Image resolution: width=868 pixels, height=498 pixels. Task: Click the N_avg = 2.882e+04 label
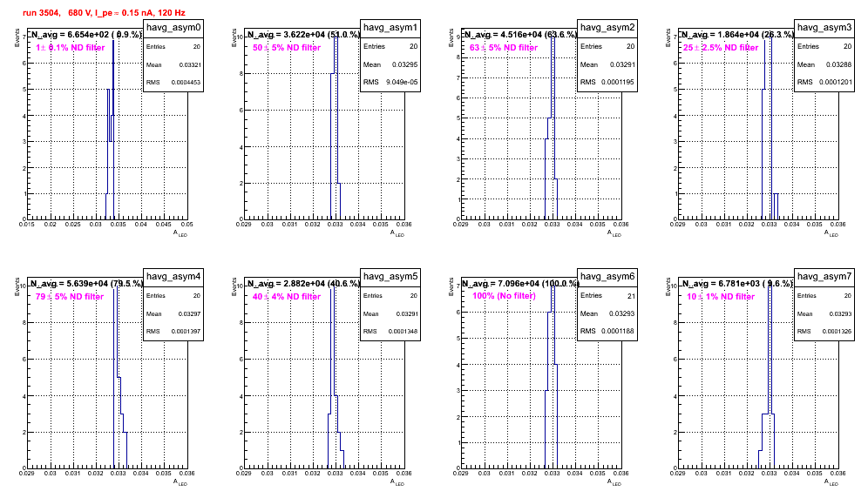303,283
